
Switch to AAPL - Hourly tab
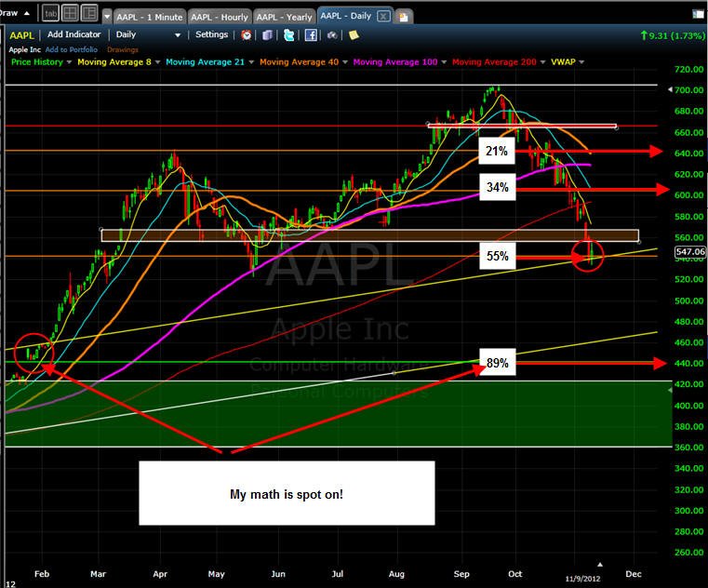point(220,17)
